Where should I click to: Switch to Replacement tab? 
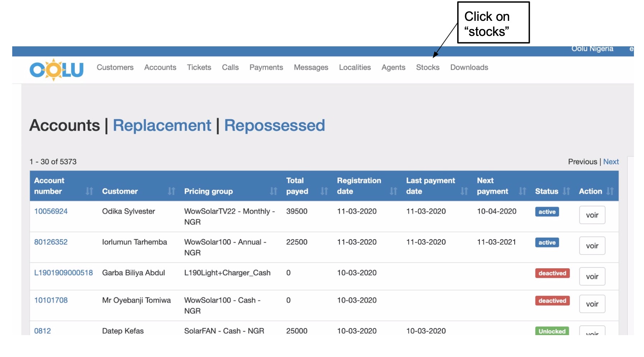point(162,125)
